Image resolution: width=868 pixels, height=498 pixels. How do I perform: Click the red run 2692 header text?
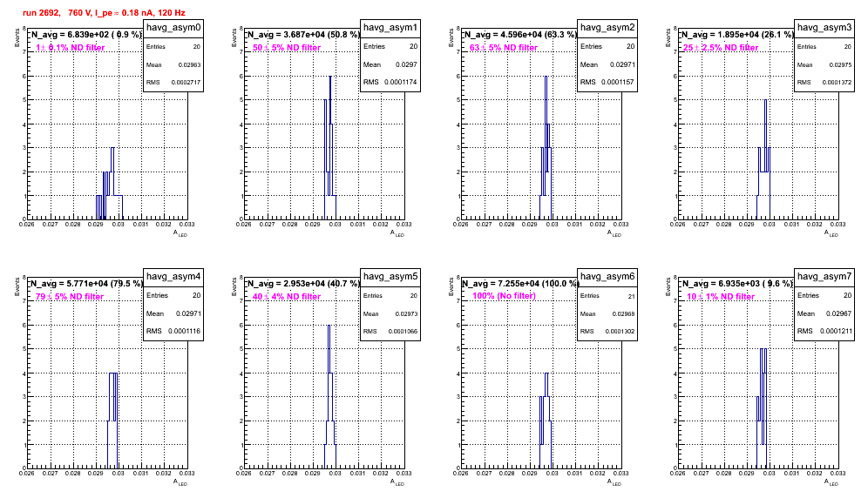click(x=104, y=12)
